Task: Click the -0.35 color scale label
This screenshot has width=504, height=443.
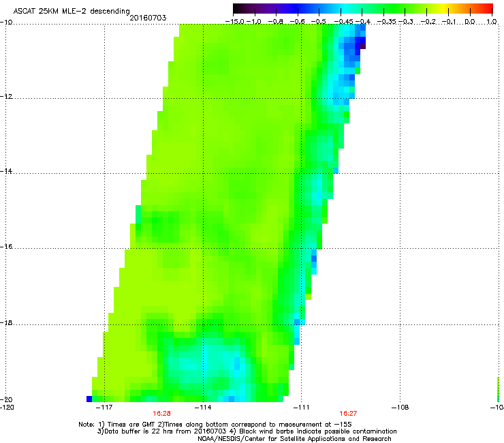Action: [386, 22]
